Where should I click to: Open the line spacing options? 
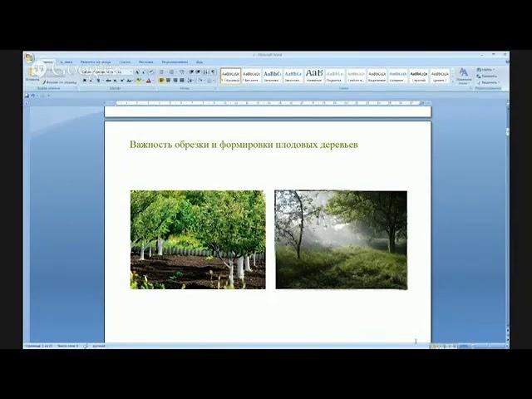tap(190, 81)
